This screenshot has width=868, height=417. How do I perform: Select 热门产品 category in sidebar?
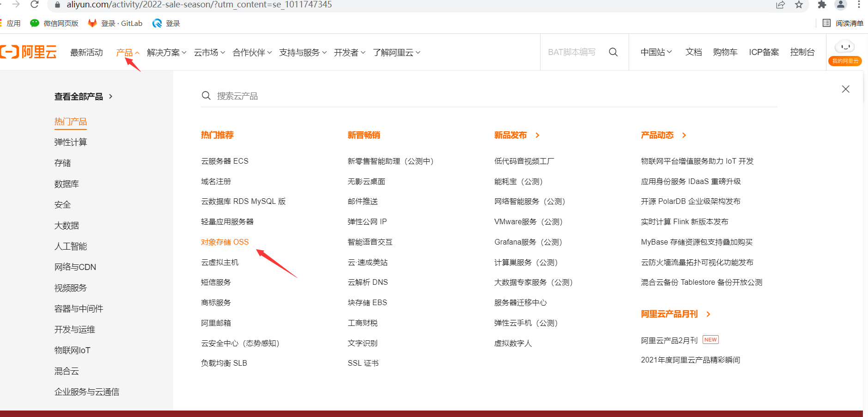click(71, 122)
